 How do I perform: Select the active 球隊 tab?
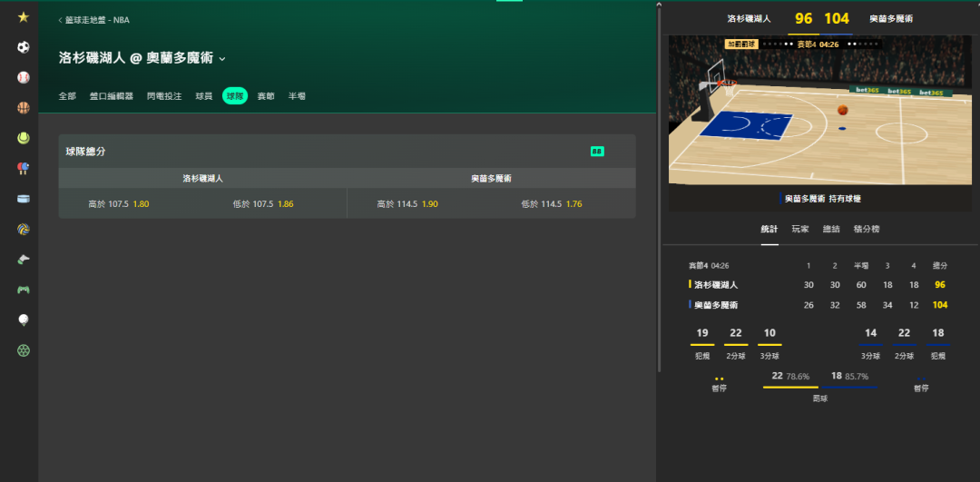click(235, 96)
